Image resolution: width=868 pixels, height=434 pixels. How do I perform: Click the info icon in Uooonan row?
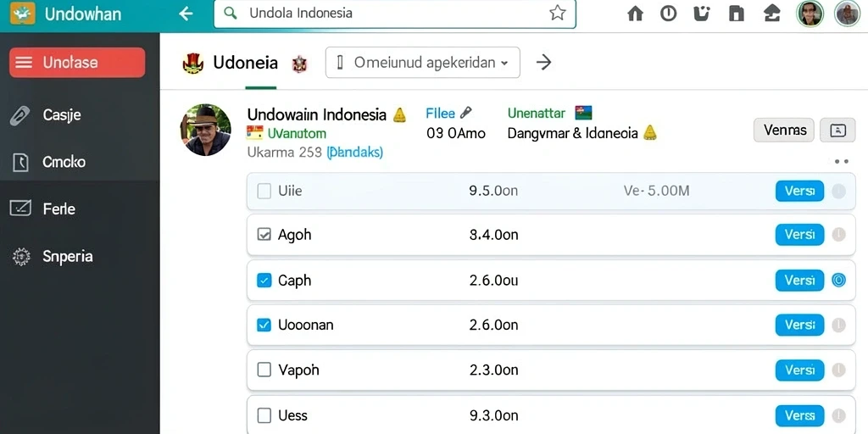[838, 325]
